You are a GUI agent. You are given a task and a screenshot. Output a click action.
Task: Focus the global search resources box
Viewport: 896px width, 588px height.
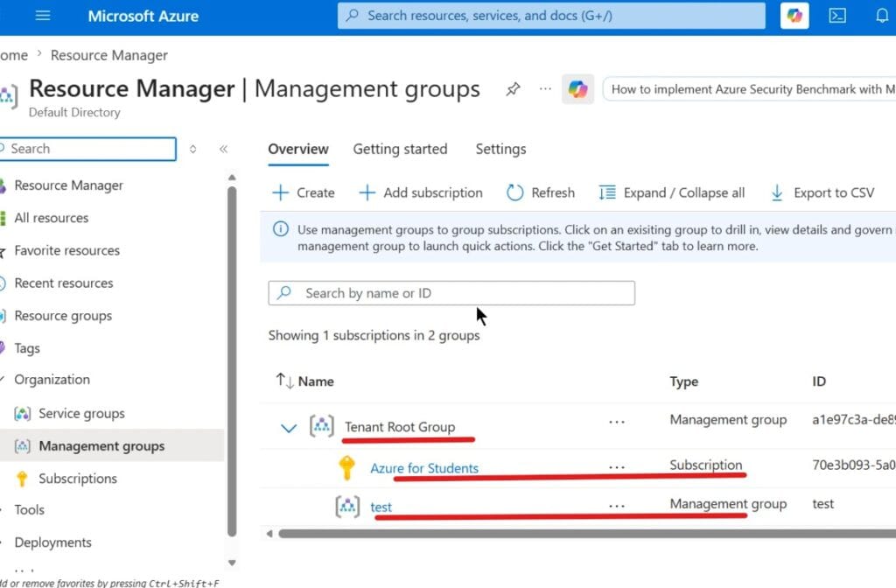[x=551, y=16]
